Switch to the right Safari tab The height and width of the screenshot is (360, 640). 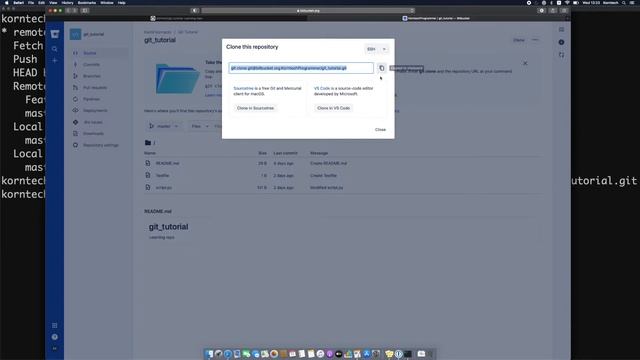(437, 18)
